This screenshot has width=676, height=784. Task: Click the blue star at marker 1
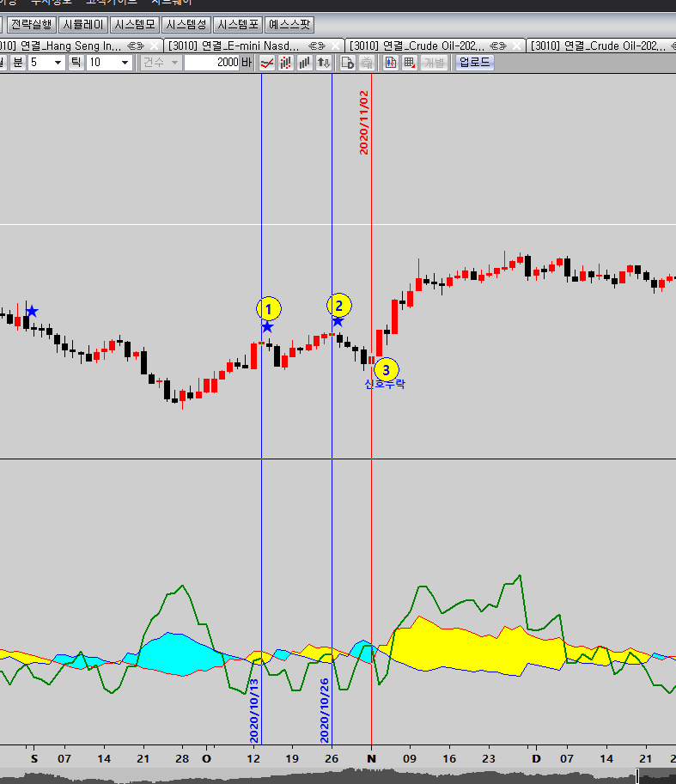[x=267, y=326]
